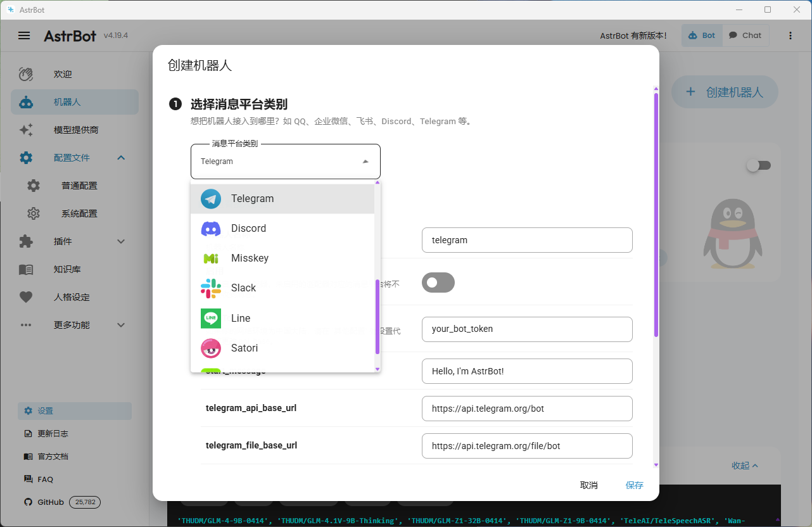Screen dimensions: 812x527
Task: Click the 25,782 star count badge
Action: tap(85, 502)
